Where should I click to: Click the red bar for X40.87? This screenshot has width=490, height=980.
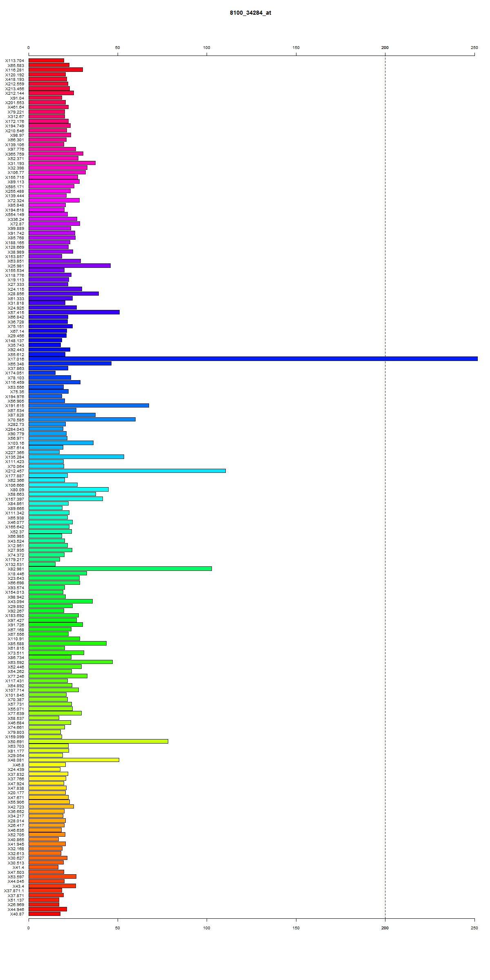click(45, 914)
